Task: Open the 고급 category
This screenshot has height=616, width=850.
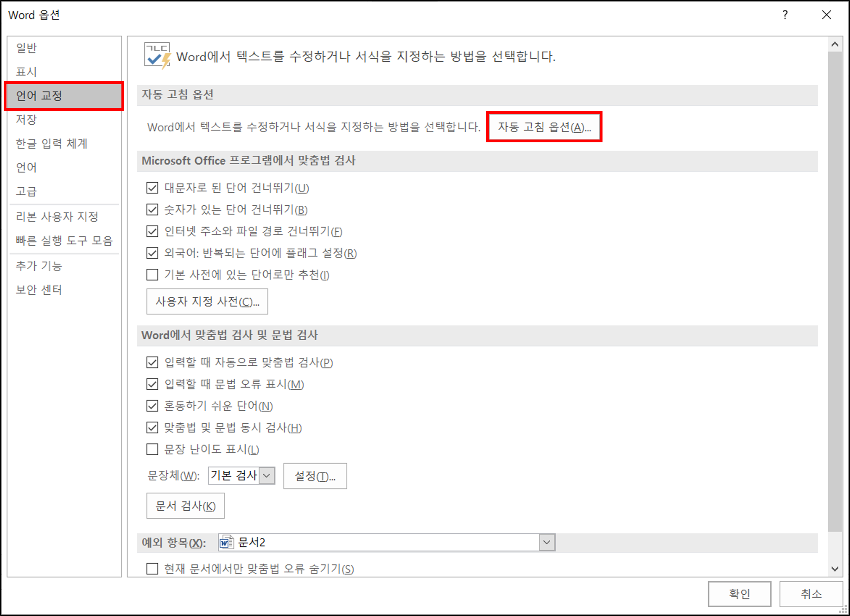Action: [x=64, y=191]
